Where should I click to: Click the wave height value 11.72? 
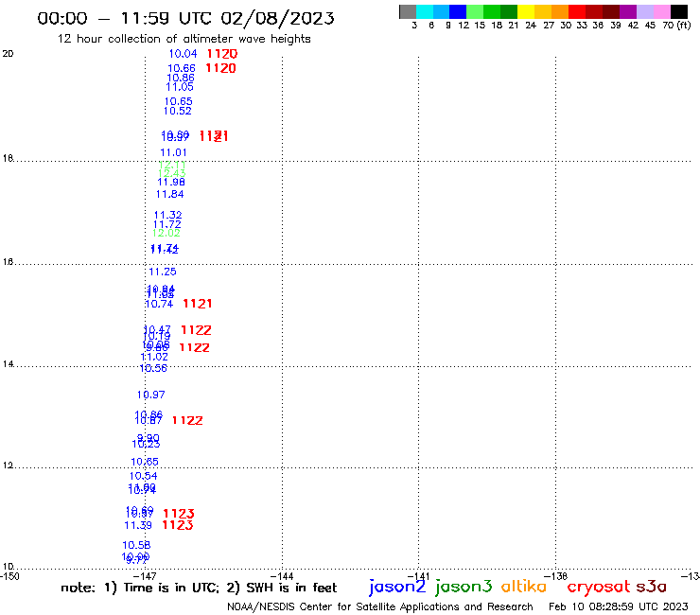tap(167, 224)
